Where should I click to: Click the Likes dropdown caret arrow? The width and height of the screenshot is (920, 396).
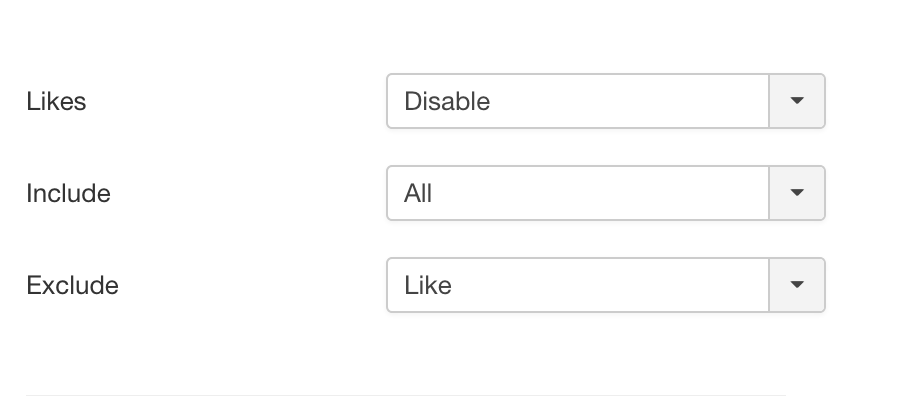[x=796, y=101]
